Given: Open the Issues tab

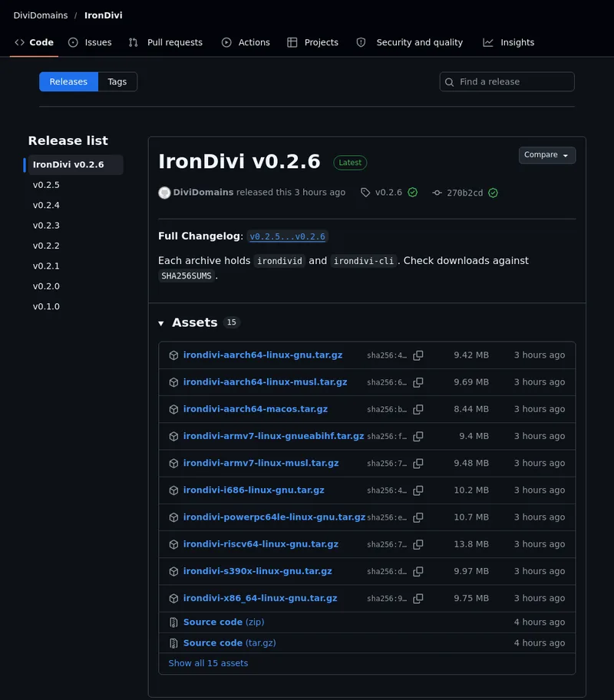Looking at the screenshot, I should tap(90, 42).
